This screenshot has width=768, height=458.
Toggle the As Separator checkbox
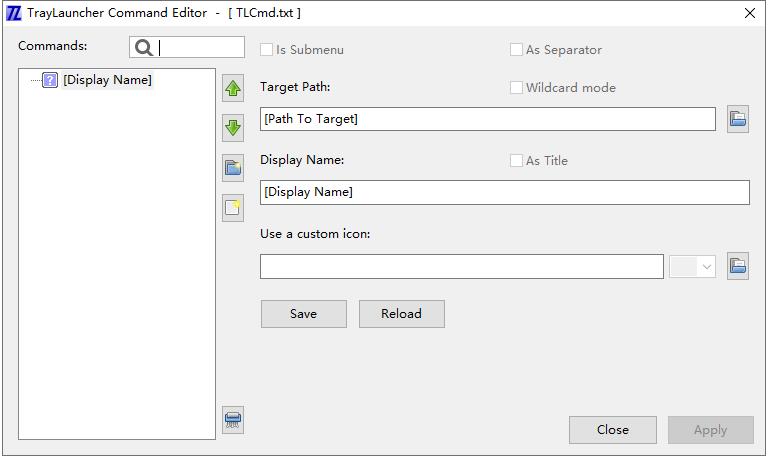[x=516, y=50]
